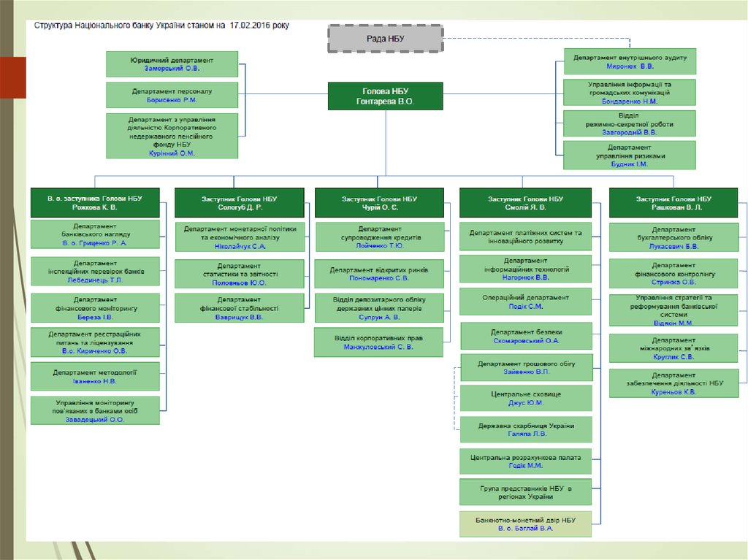Click the name Бондаренко Н.М.
The height and width of the screenshot is (560, 748).
630,101
